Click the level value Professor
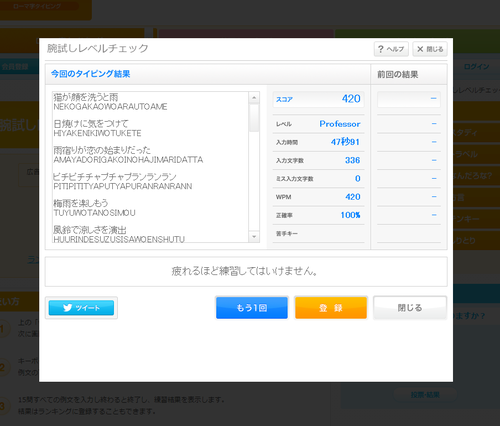The height and width of the screenshot is (426, 500). pos(340,124)
